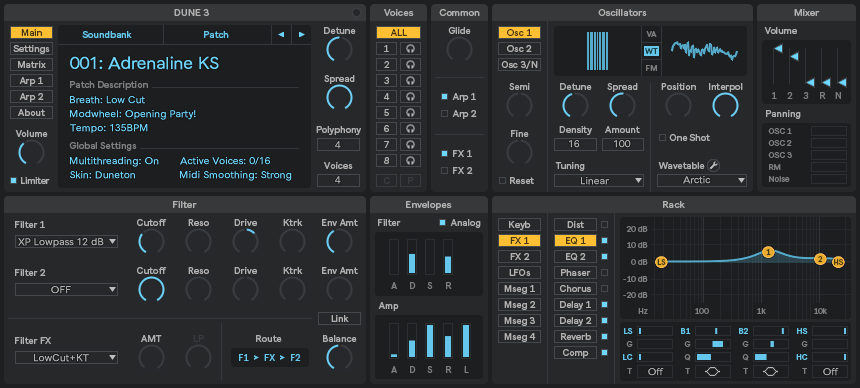Image resolution: width=860 pixels, height=388 pixels.
Task: Solo voice 3 with its headphone icon
Action: point(410,81)
